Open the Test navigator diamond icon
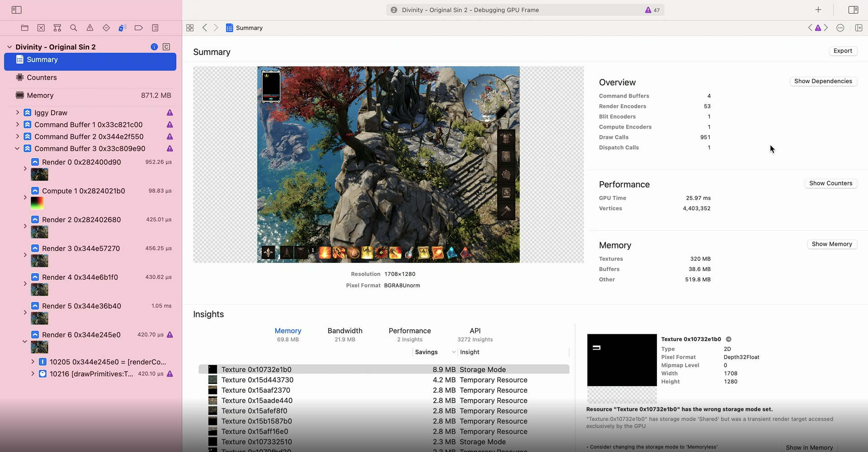 106,28
